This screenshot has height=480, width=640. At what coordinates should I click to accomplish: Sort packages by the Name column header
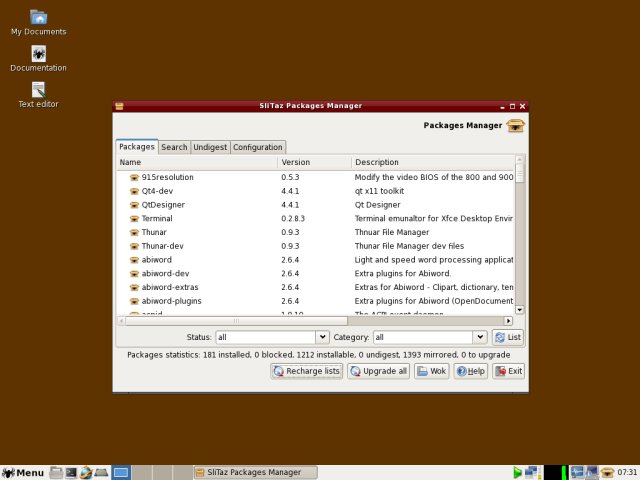(197, 162)
